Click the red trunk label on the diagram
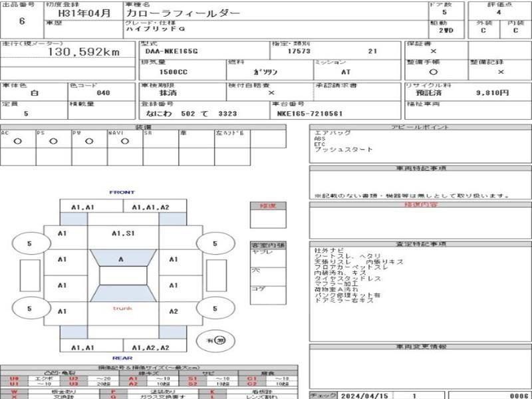The height and width of the screenshot is (399, 532). tap(122, 309)
